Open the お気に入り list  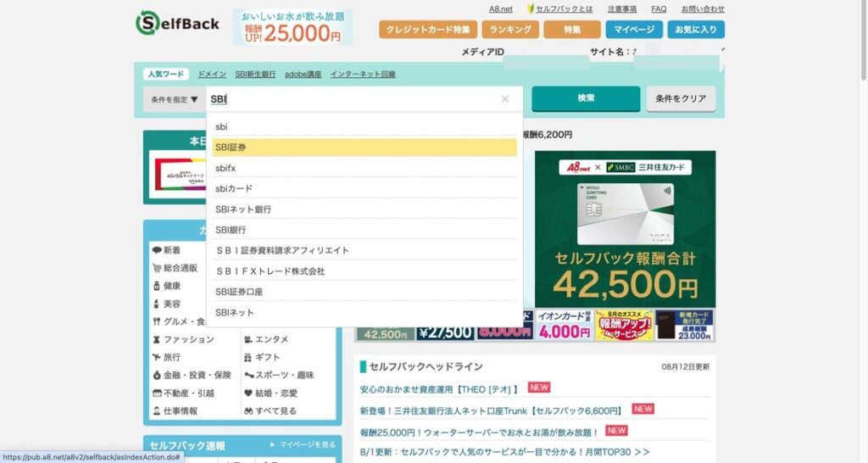(x=696, y=30)
